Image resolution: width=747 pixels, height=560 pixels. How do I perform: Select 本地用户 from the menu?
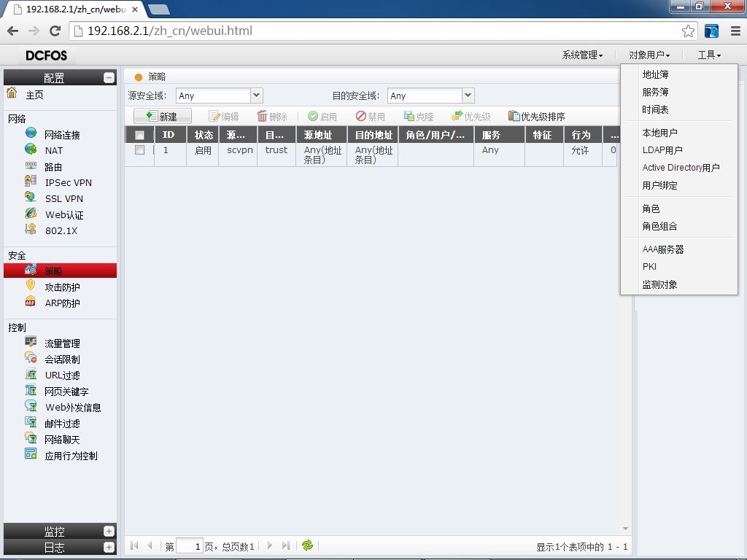pos(659,133)
